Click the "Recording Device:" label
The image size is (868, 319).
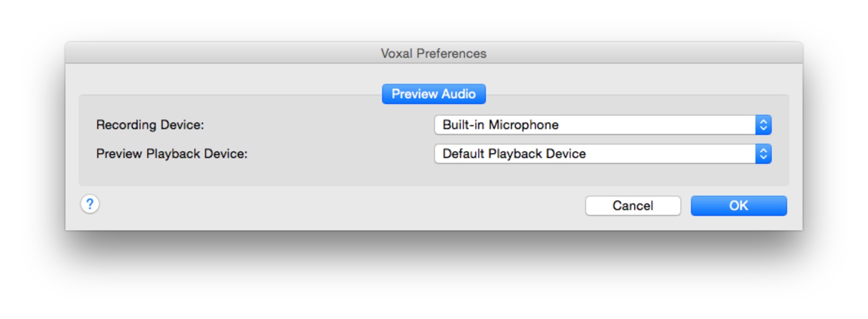150,125
